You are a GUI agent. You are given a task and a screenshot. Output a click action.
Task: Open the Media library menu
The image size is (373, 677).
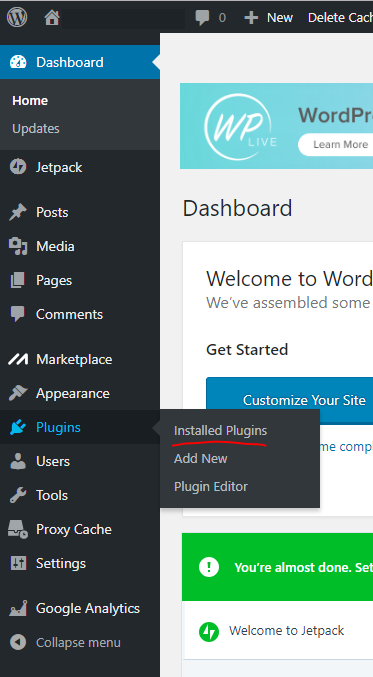click(x=80, y=247)
